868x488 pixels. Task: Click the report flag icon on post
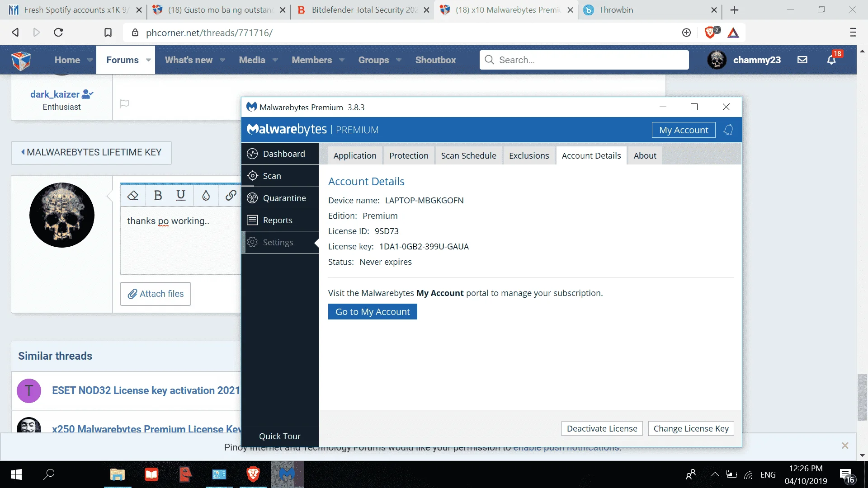pos(124,104)
